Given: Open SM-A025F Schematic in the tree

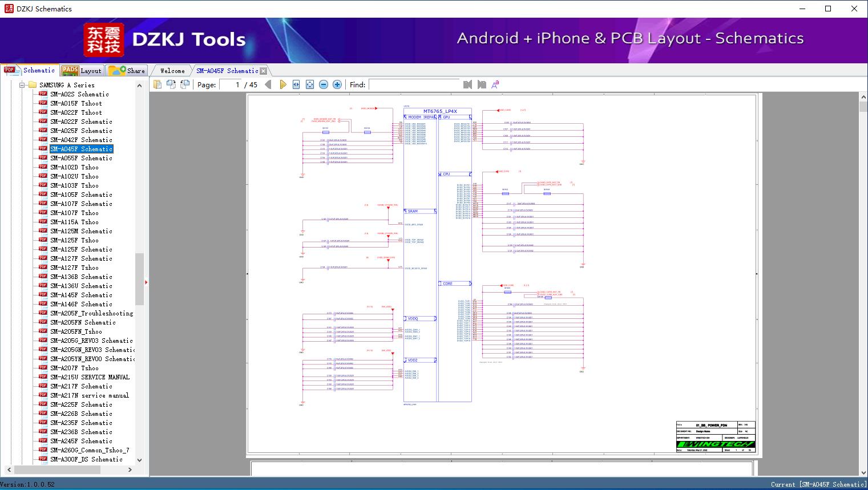Looking at the screenshot, I should tap(81, 131).
